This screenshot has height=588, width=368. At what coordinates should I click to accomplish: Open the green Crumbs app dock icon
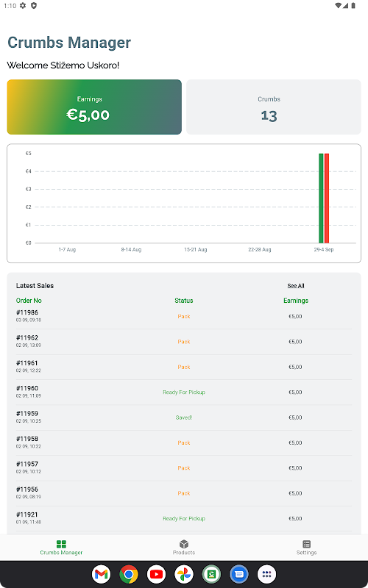(211, 574)
